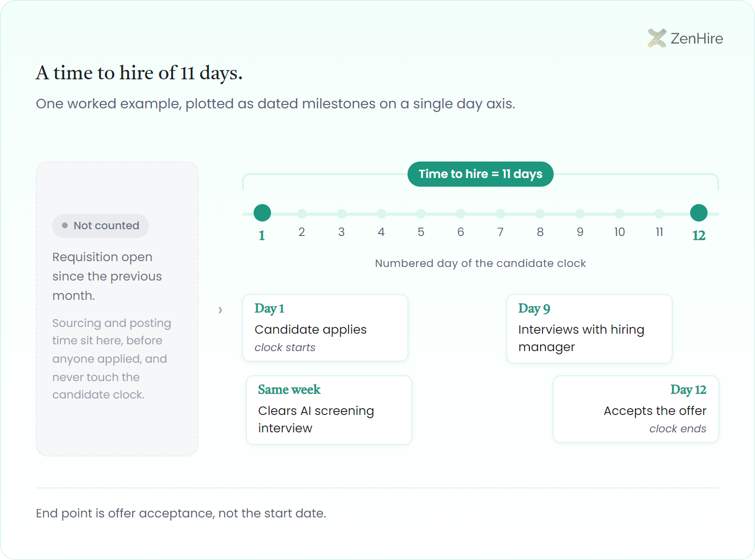Click the ZenHire logo icon

point(657,38)
